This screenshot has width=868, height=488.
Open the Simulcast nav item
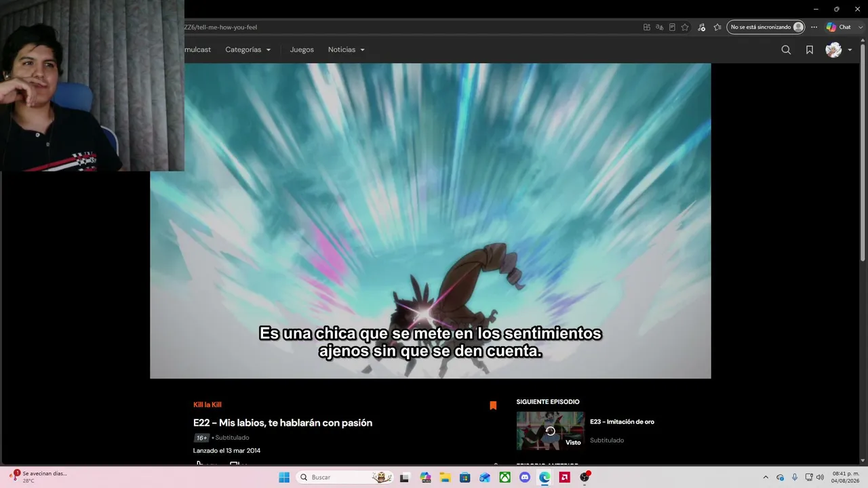[197, 49]
